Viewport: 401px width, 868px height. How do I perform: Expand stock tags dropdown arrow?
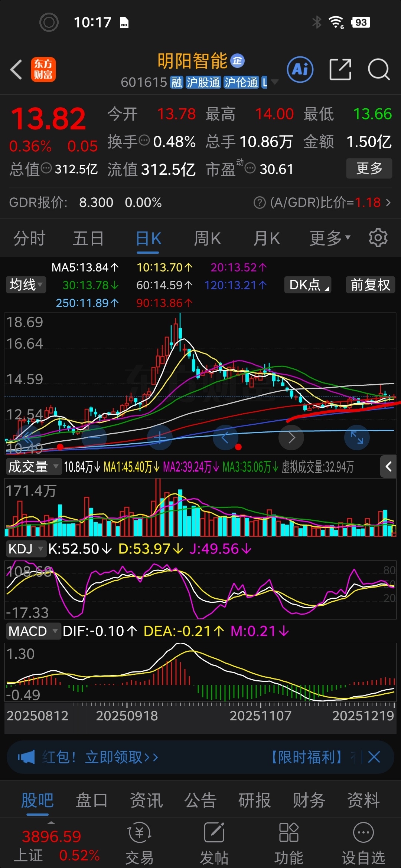click(275, 82)
